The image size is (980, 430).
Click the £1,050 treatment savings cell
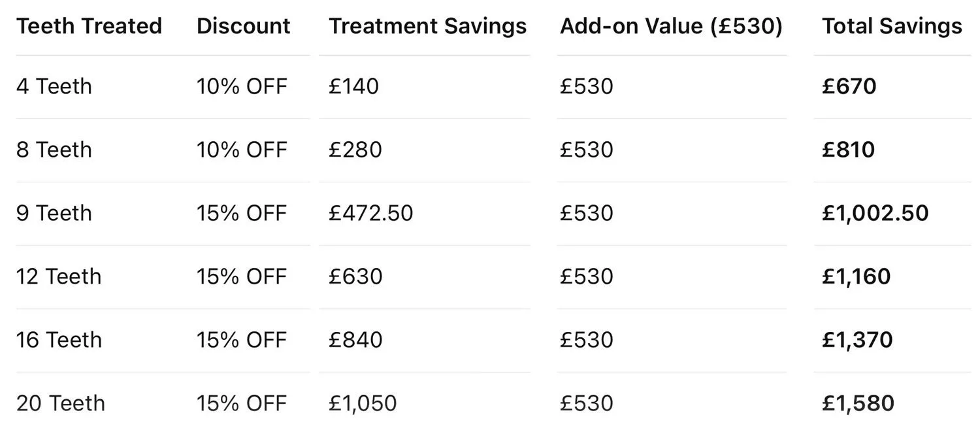(x=362, y=403)
